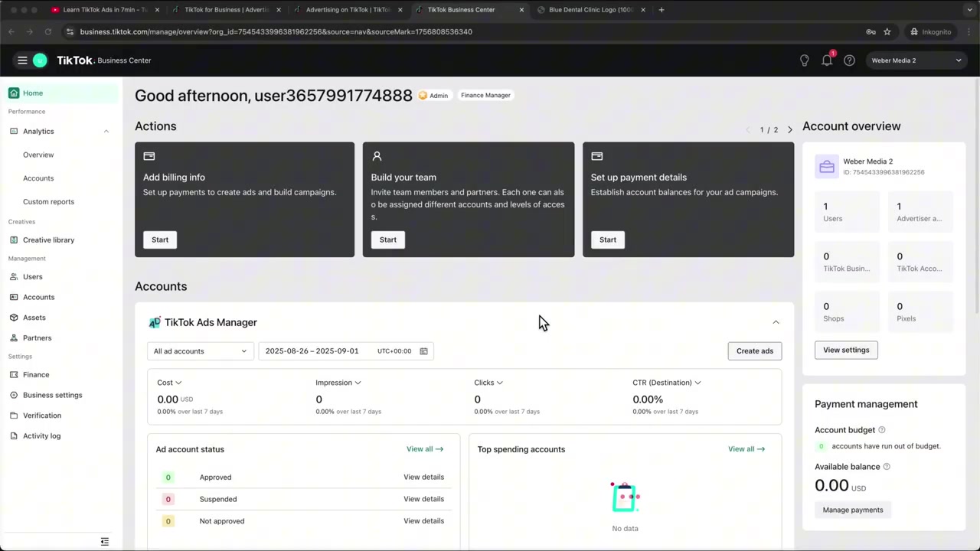Viewport: 980px width, 551px height.
Task: Click the Creative library sidebar icon
Action: (x=14, y=240)
